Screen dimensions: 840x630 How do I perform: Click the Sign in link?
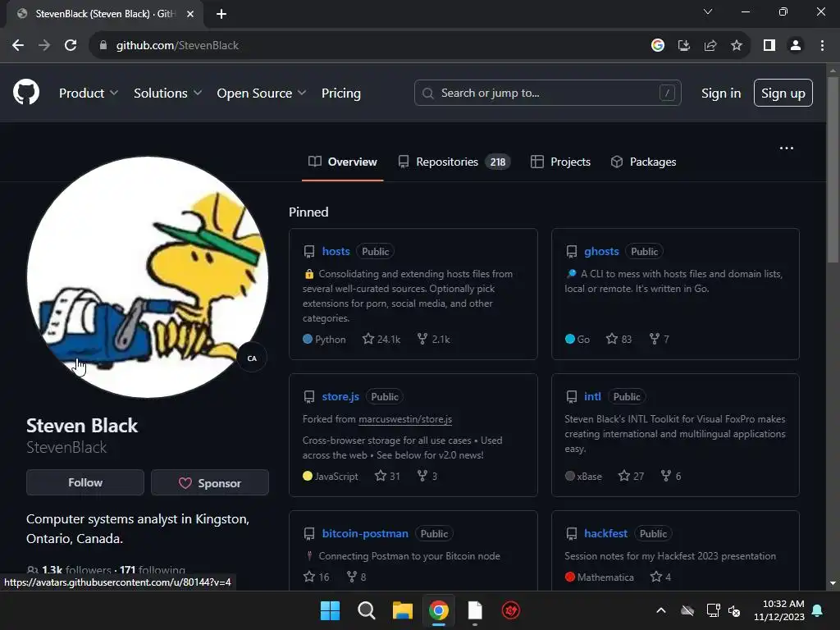point(721,94)
